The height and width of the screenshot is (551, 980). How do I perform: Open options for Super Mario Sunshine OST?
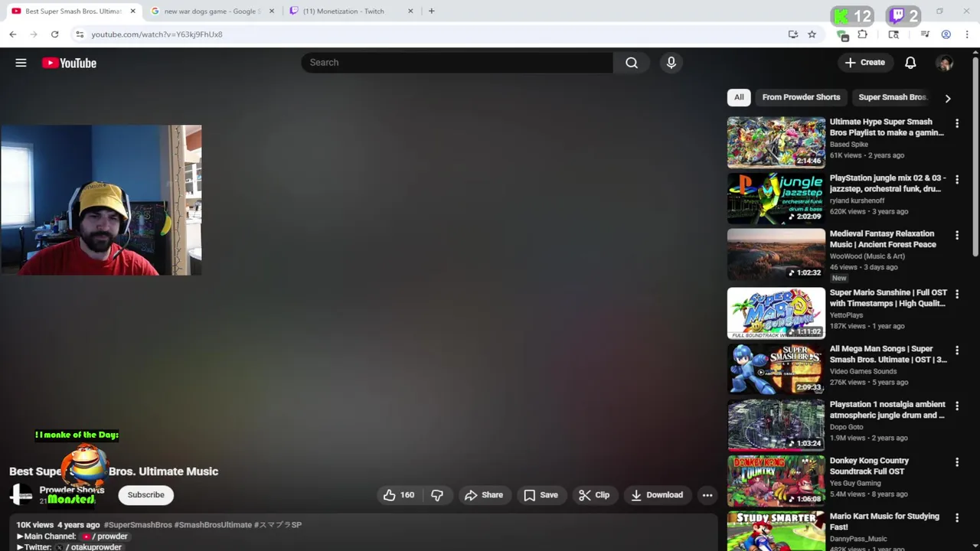click(x=957, y=294)
